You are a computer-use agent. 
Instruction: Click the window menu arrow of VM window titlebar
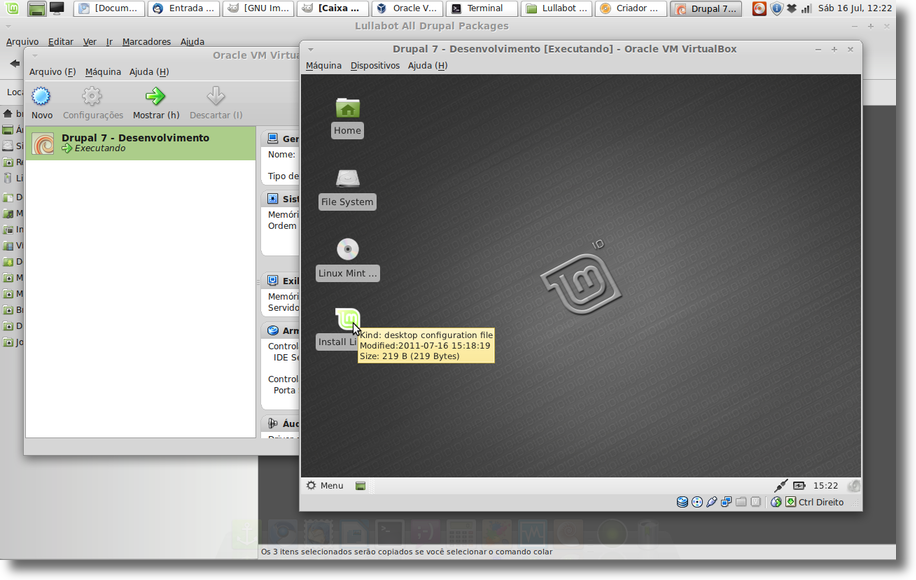click(x=311, y=50)
